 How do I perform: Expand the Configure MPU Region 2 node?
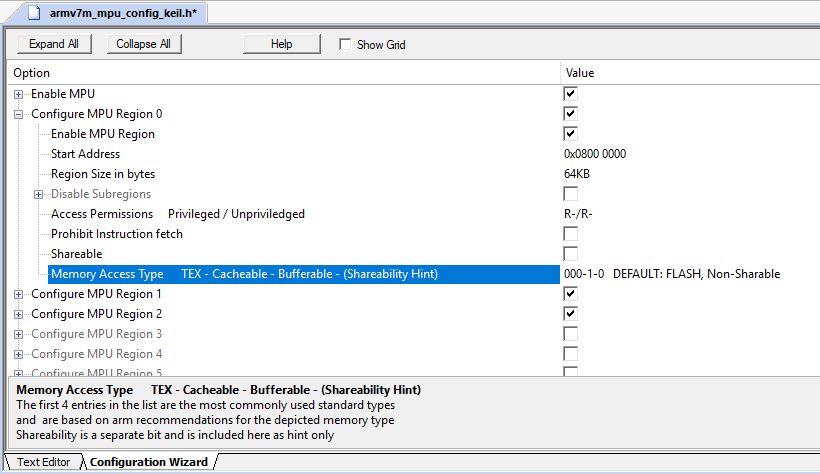18,314
